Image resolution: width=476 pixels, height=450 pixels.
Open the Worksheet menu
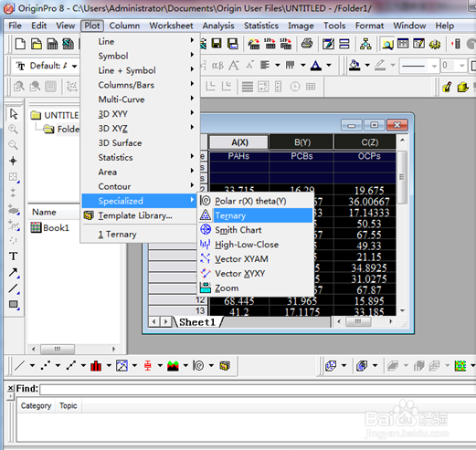[x=171, y=26]
